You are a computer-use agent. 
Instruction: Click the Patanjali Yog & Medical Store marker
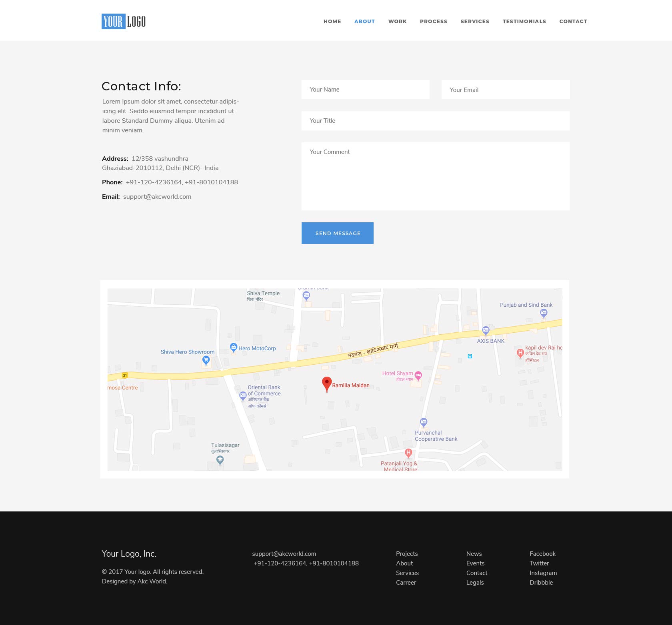pos(408,453)
